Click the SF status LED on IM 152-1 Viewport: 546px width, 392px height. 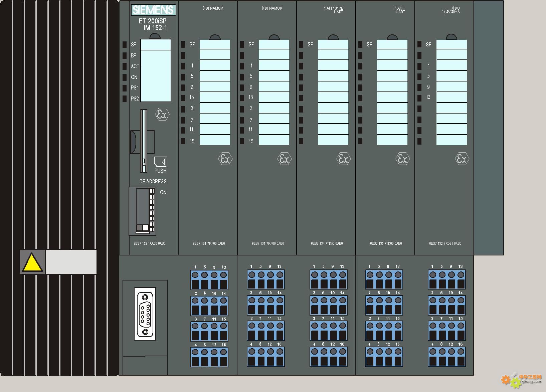click(x=125, y=44)
